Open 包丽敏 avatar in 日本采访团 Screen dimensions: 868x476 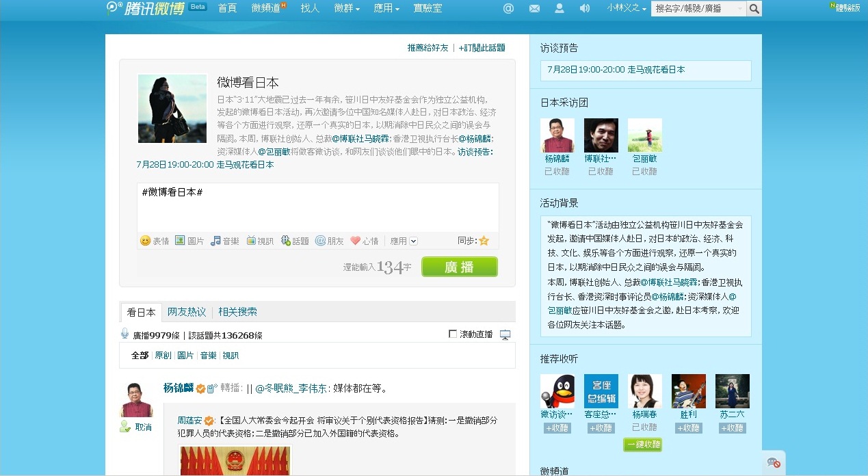(x=645, y=135)
